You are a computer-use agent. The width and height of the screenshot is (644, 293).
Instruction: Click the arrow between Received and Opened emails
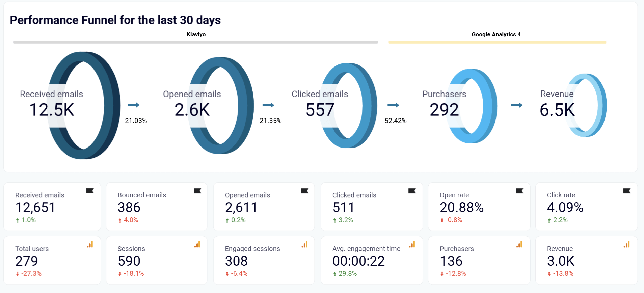(134, 105)
